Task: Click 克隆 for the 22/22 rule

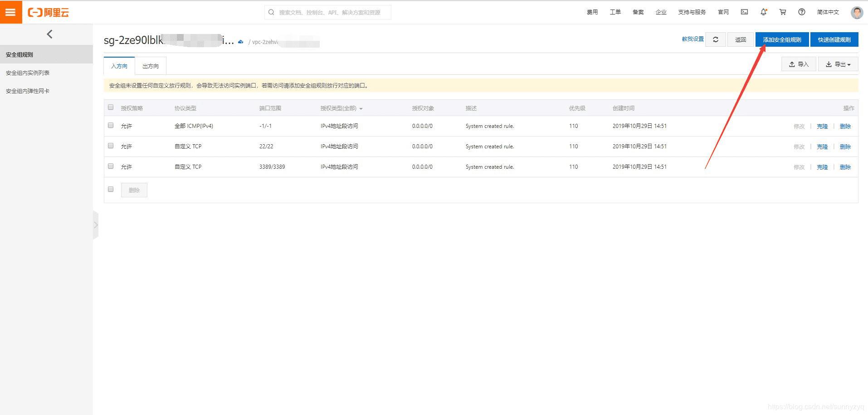Action: (822, 146)
